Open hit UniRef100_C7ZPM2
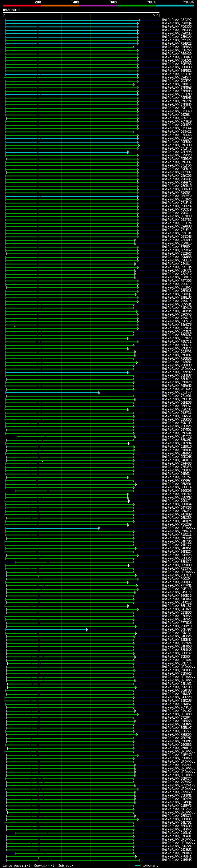Viewport: 197px width, 868px height. point(176,372)
